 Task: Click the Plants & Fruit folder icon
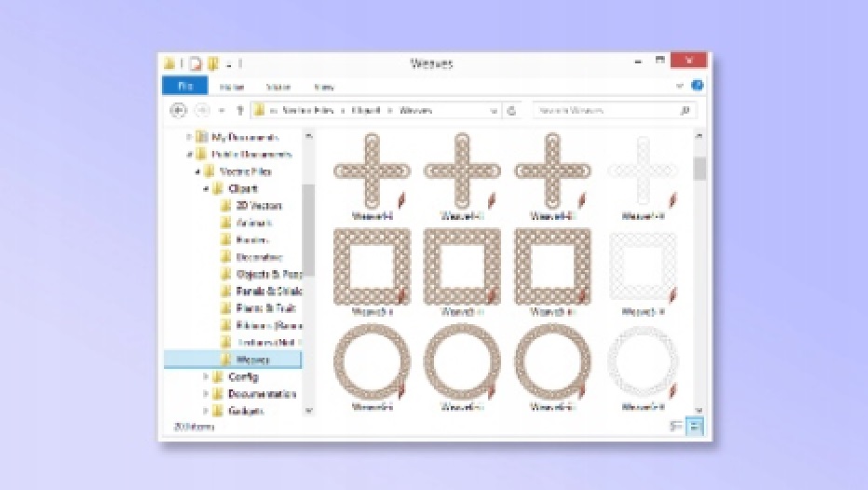click(x=226, y=308)
